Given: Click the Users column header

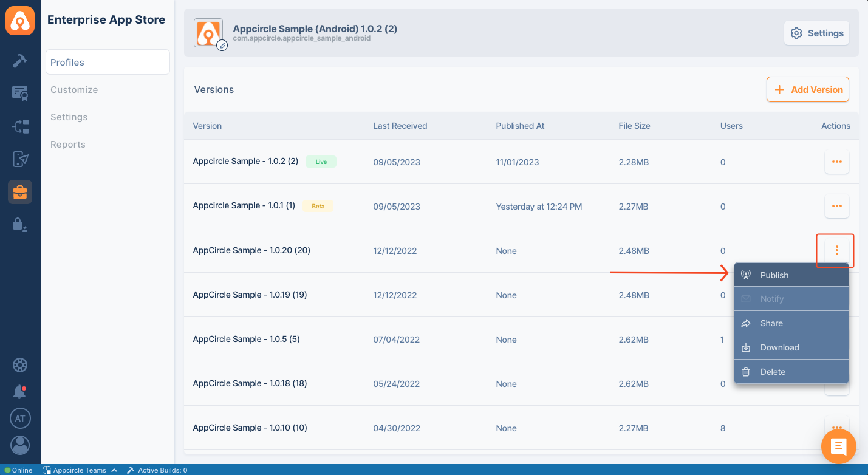Looking at the screenshot, I should [731, 126].
